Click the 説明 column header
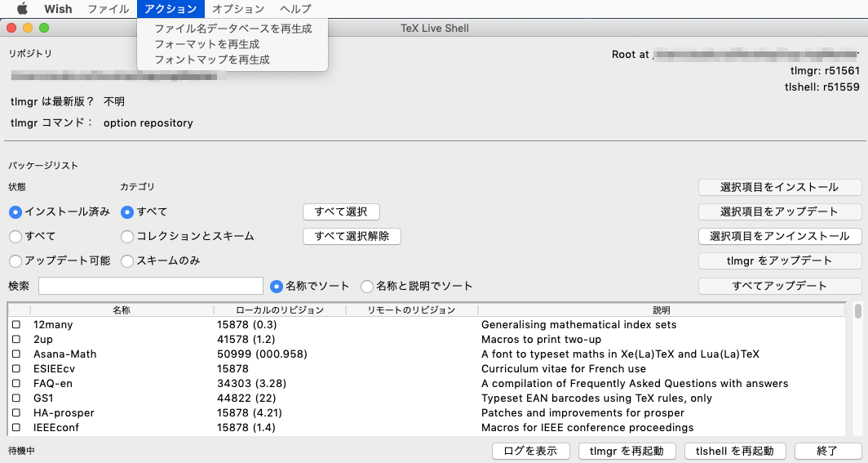Viewport: 868px width, 463px height. coord(662,310)
